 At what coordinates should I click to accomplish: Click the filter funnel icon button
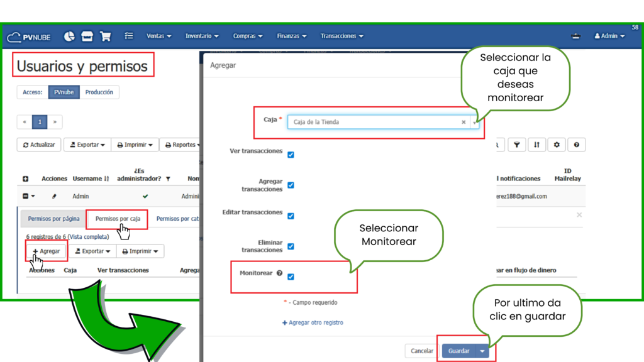[x=516, y=145]
